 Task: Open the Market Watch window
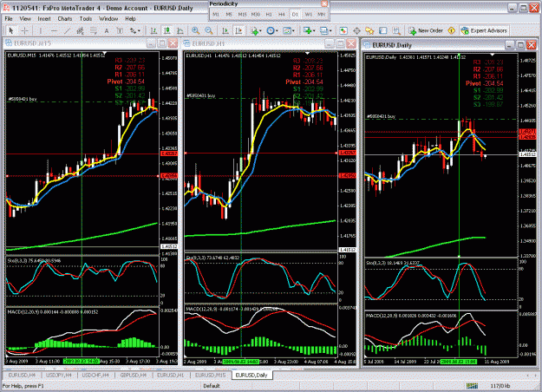coord(343,30)
